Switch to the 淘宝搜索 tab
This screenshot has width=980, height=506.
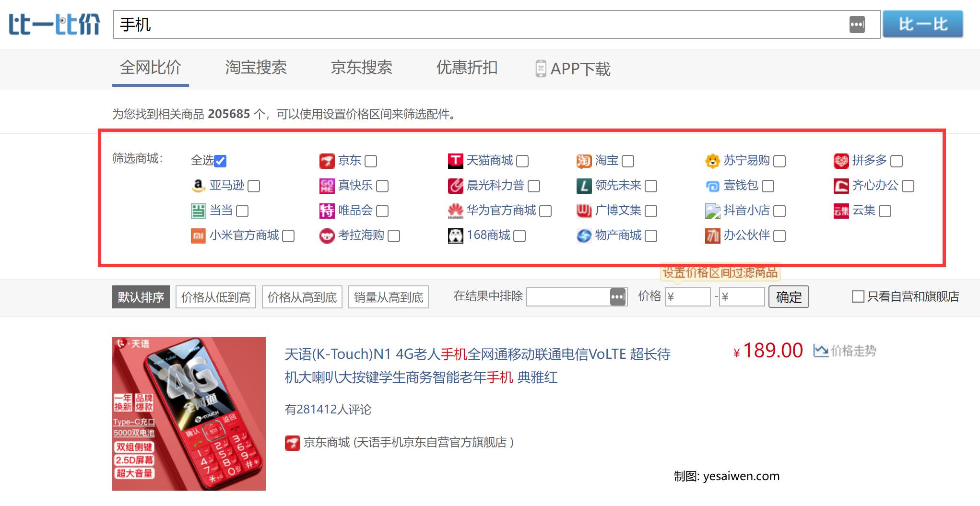pyautogui.click(x=256, y=69)
